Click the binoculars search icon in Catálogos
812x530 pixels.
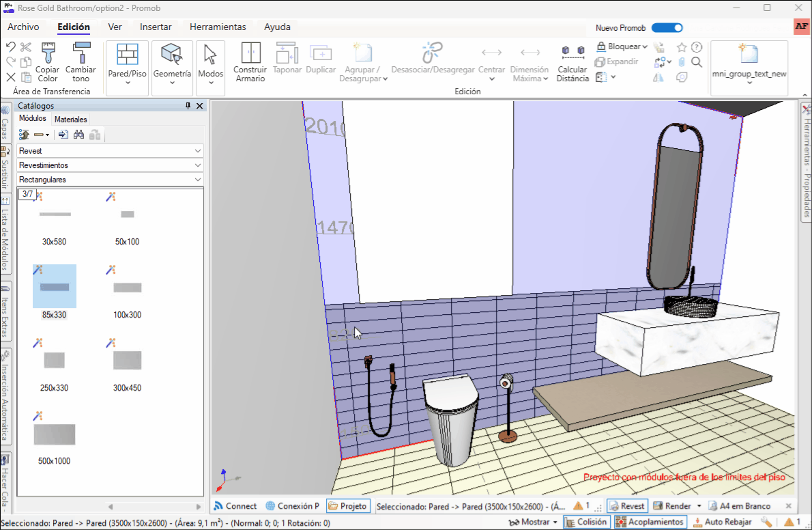pyautogui.click(x=78, y=135)
